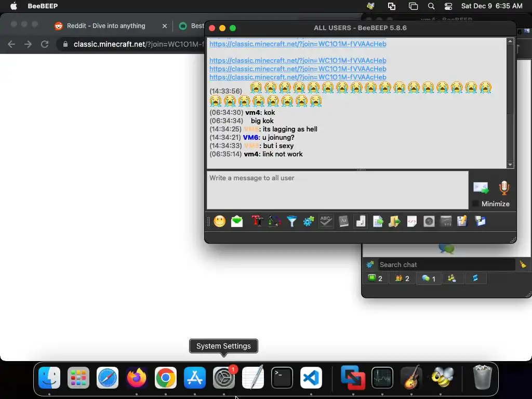
Task: Open Activity Monitor from the Dock
Action: tap(382, 378)
